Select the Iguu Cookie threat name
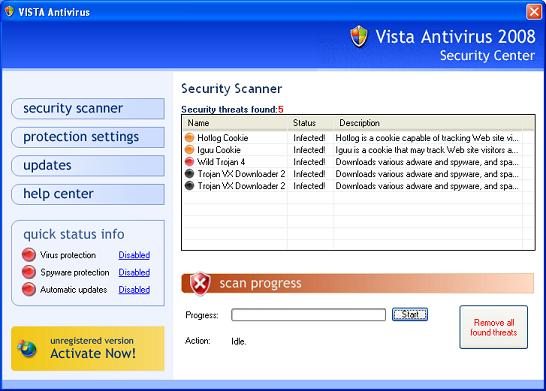The height and width of the screenshot is (391, 546). [219, 150]
